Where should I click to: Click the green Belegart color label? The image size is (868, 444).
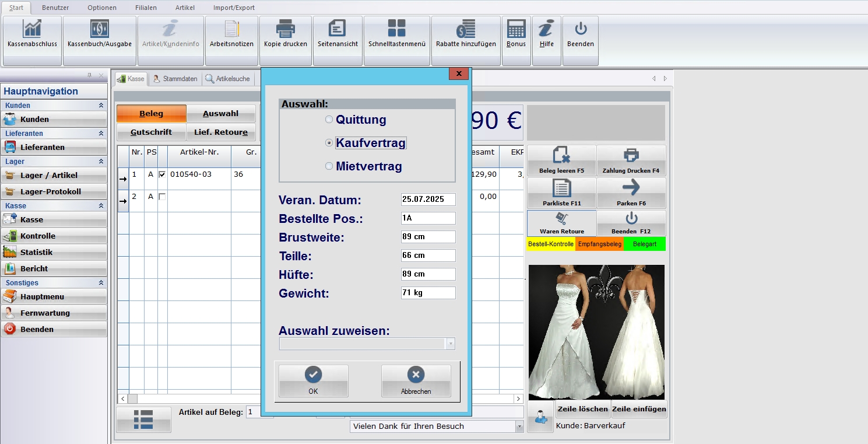pyautogui.click(x=644, y=244)
